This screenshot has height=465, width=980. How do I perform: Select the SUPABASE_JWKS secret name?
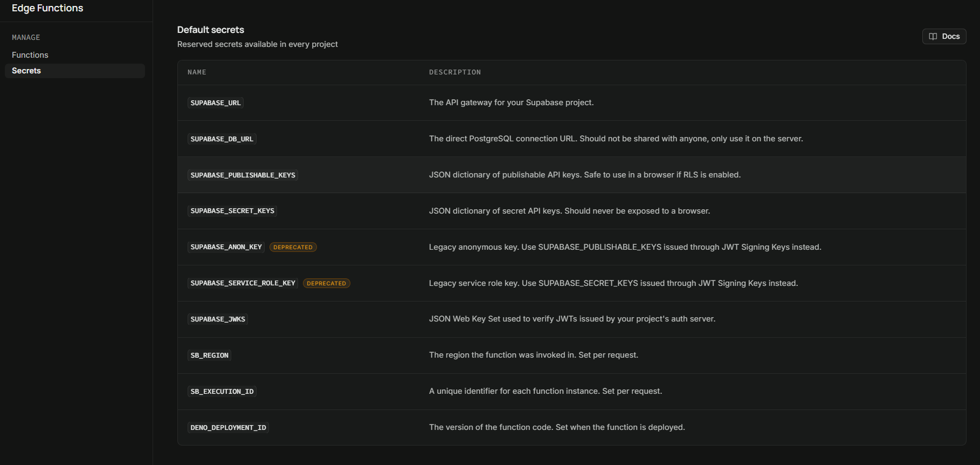point(218,319)
